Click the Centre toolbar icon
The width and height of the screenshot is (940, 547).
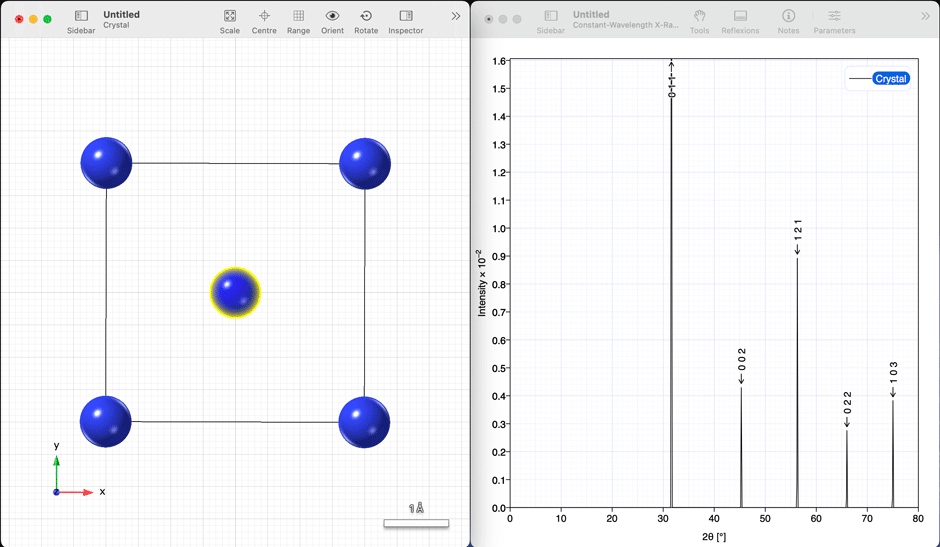click(x=264, y=17)
